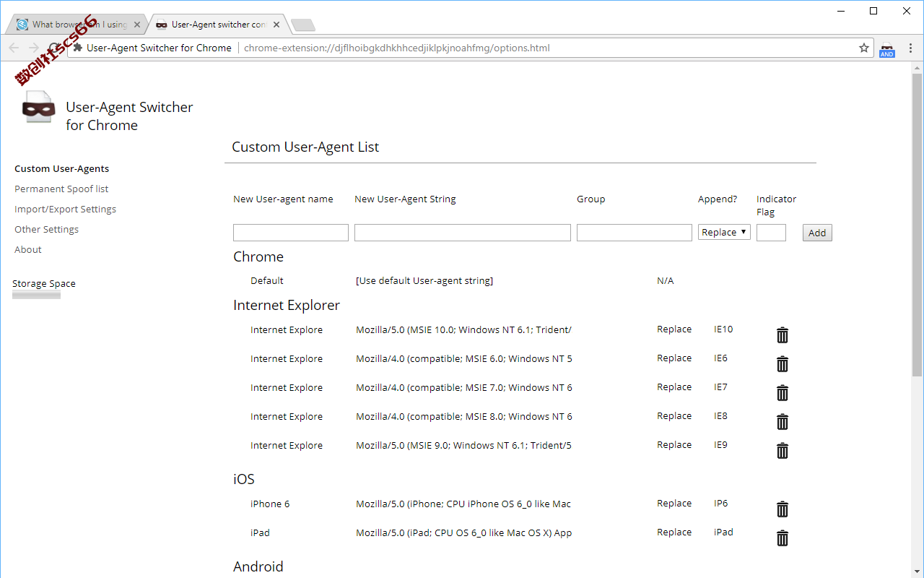Screen dimensions: 924x578
Task: Delete the IE7 user-agent entry
Action: point(782,393)
